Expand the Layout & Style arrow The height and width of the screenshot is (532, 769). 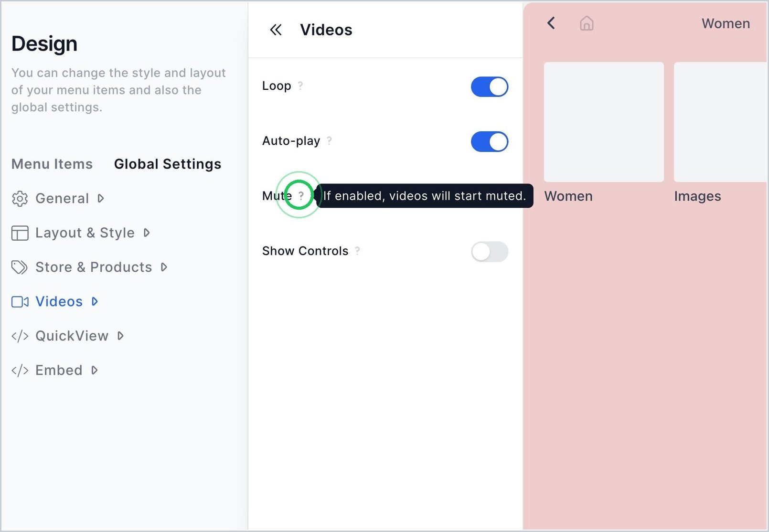click(x=147, y=233)
